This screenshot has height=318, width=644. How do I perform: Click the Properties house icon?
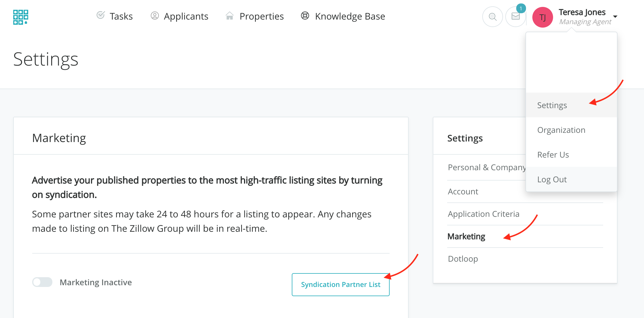(x=229, y=16)
